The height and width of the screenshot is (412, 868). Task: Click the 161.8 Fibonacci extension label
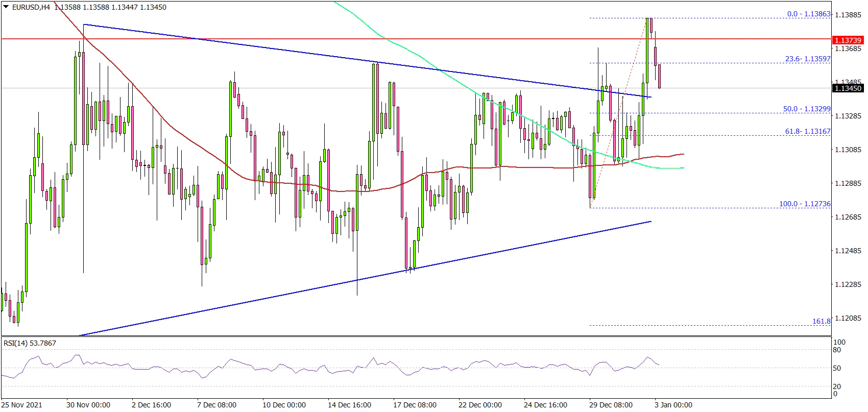(x=822, y=321)
